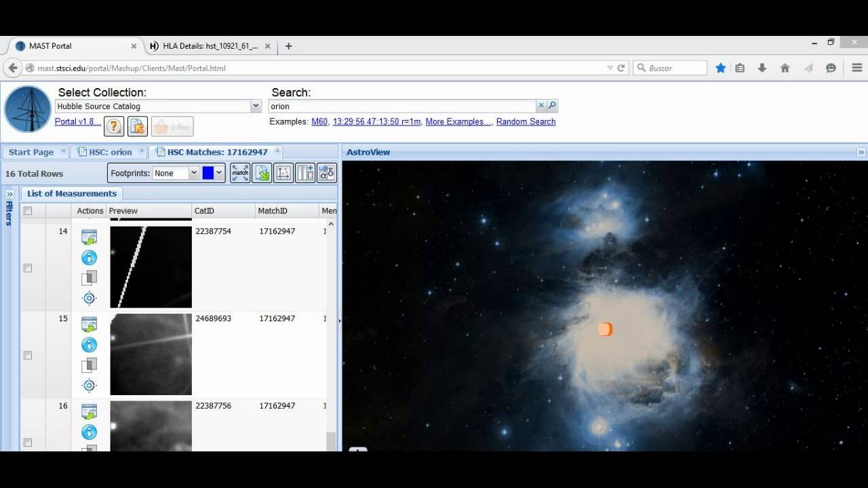
Task: Click the preview thumbnail in row 15
Action: pos(151,354)
